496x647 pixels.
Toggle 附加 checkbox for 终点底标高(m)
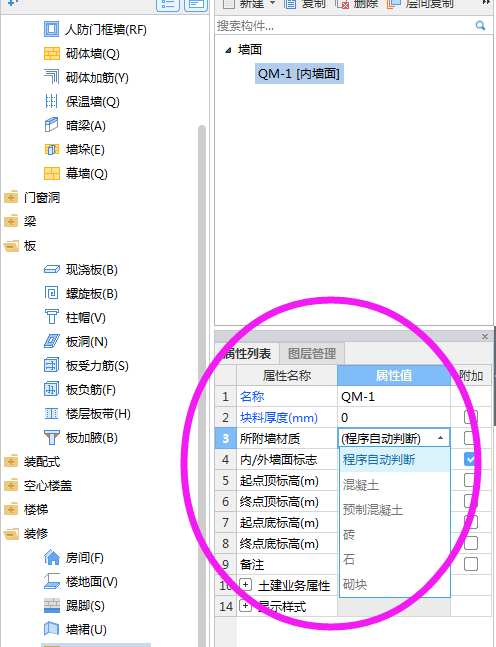click(471, 543)
